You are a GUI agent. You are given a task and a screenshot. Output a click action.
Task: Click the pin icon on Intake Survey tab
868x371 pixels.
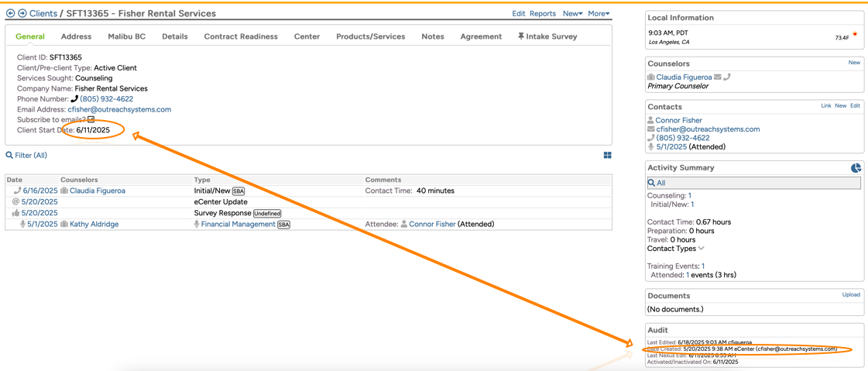tap(521, 36)
